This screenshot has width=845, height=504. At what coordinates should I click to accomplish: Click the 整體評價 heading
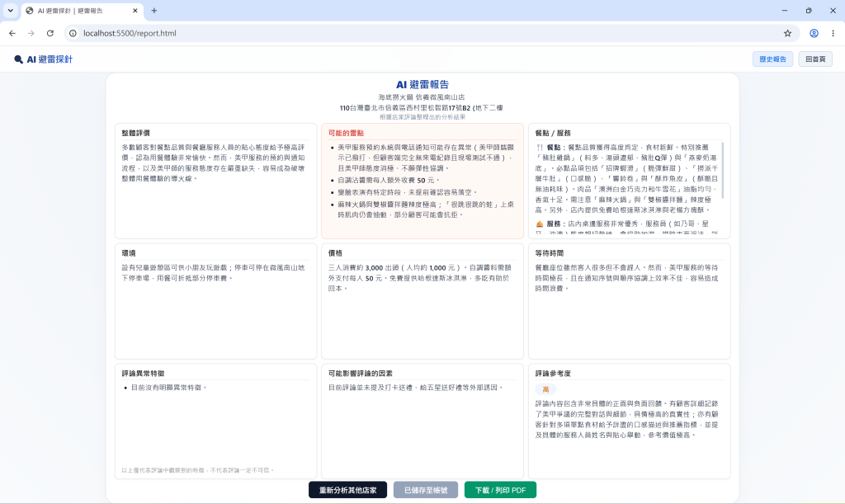[x=136, y=133]
